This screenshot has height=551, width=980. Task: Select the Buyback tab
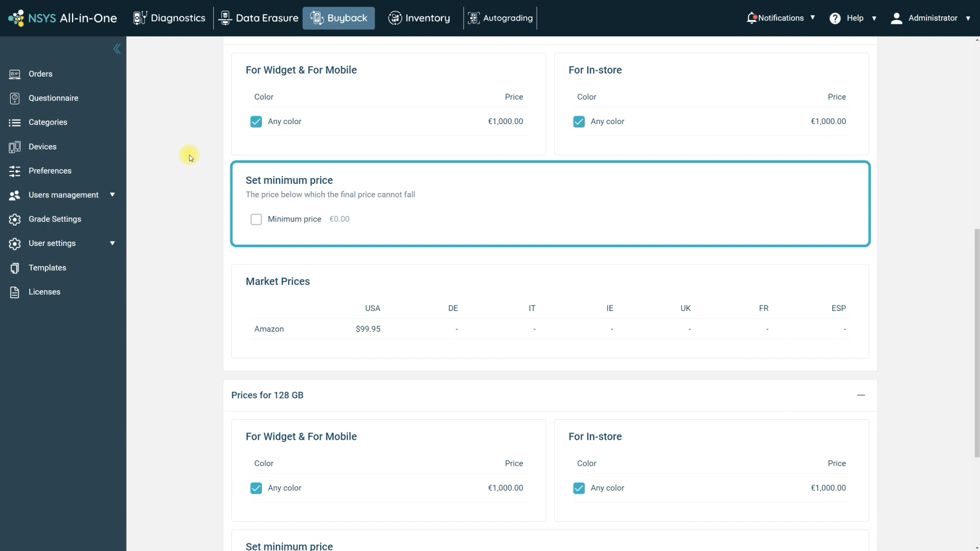(x=339, y=18)
